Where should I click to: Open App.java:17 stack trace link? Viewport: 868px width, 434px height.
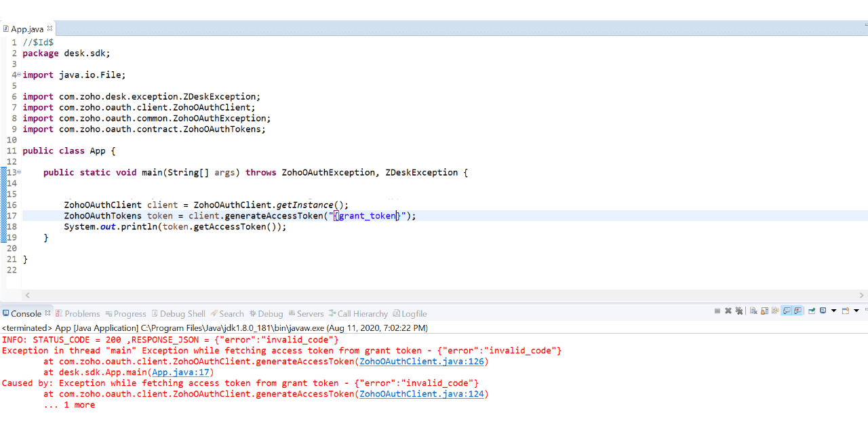click(x=180, y=372)
